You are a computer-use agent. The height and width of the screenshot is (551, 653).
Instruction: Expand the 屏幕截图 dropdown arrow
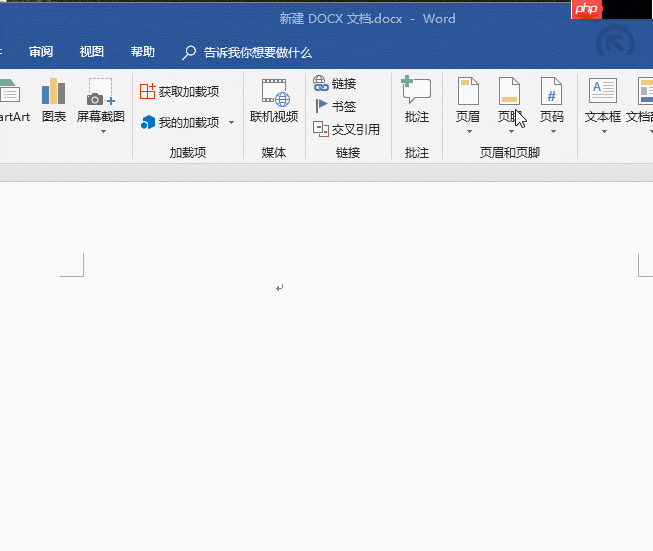coord(103,132)
